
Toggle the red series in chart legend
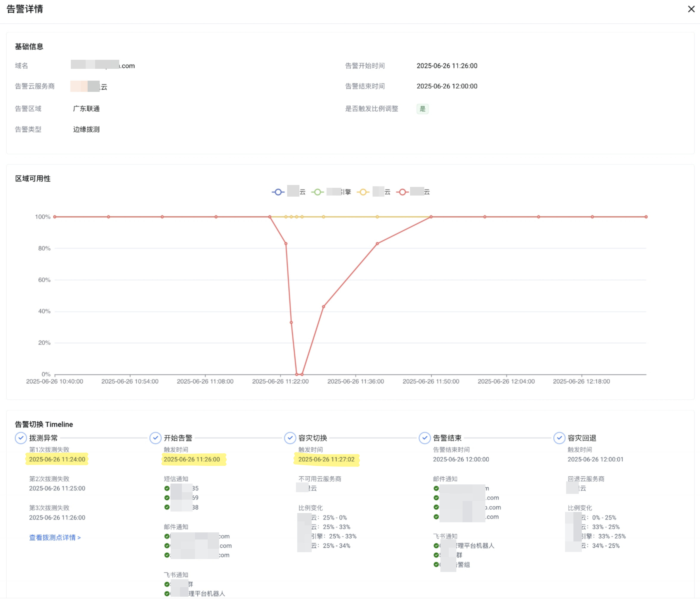click(x=402, y=192)
